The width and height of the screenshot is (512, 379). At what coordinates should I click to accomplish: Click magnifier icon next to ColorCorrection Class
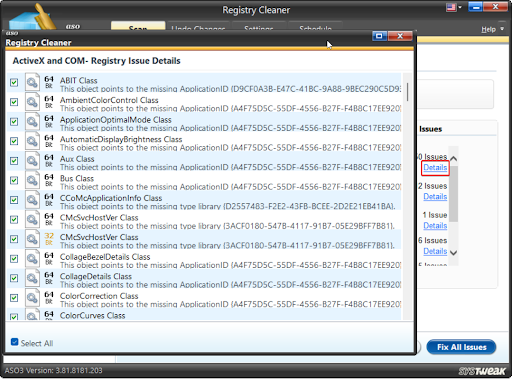(x=32, y=298)
